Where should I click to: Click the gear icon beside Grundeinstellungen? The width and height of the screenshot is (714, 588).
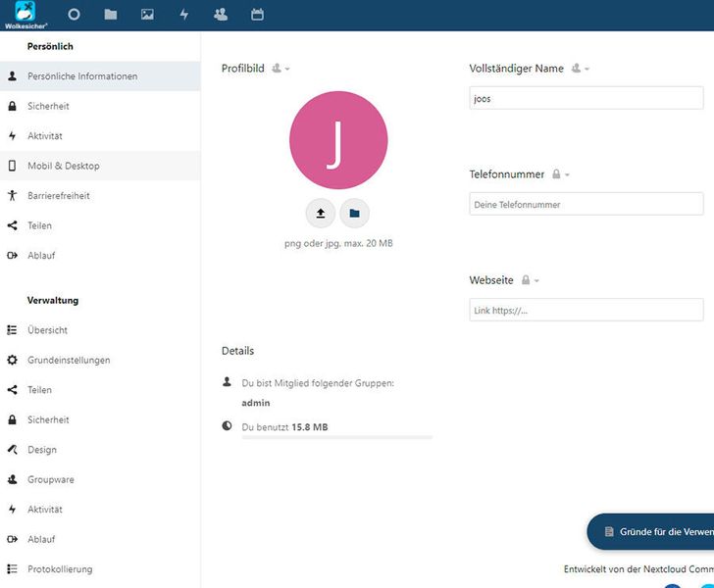click(13, 360)
